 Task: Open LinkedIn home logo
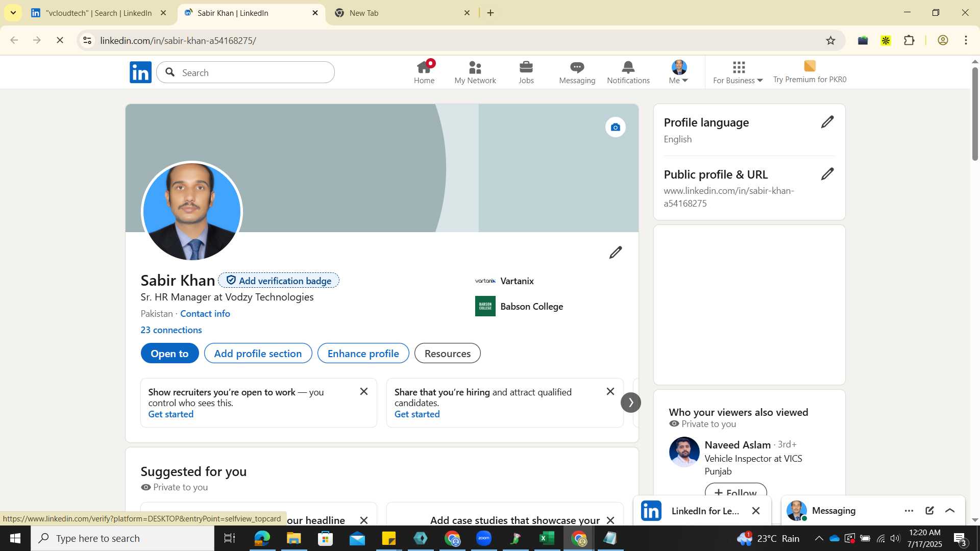pos(140,72)
